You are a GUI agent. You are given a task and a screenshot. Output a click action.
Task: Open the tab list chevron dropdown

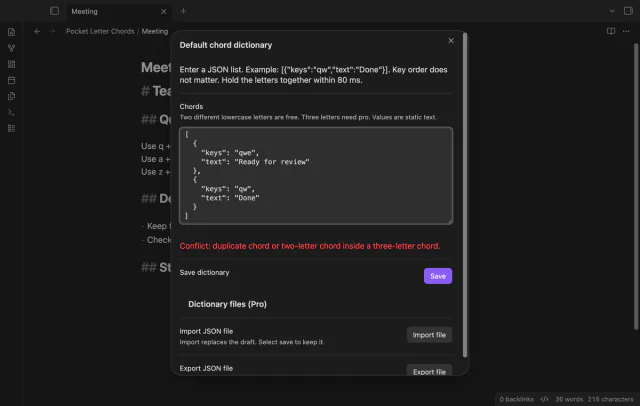coord(612,11)
